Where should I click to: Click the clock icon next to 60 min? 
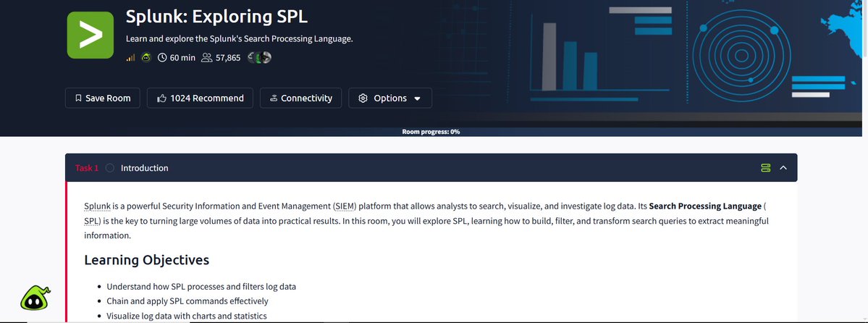pos(162,58)
